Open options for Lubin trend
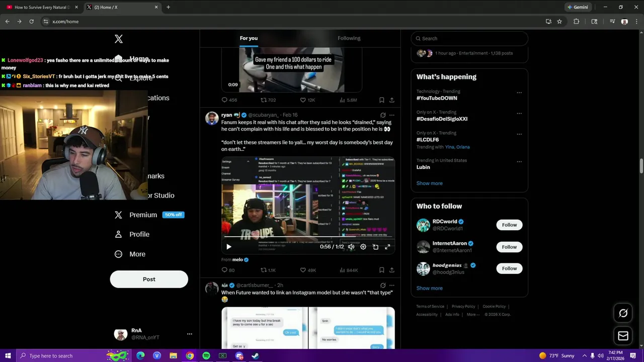Viewport: 644px width, 362px height. [x=519, y=161]
